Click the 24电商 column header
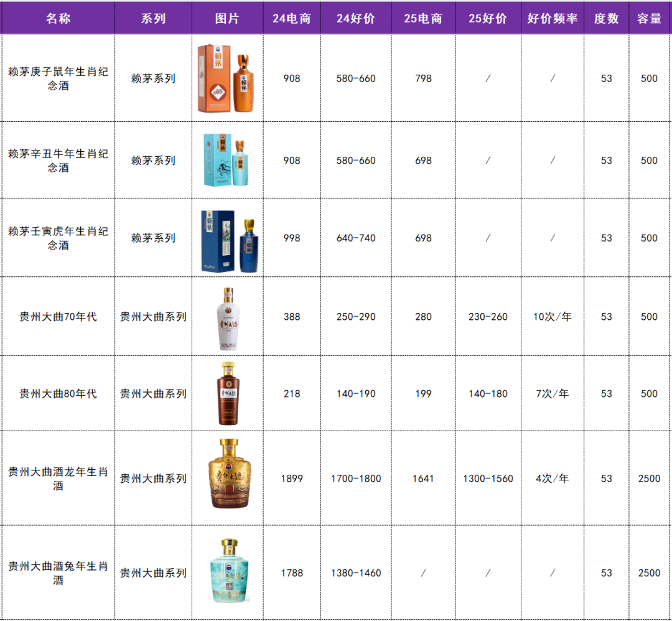672x621 pixels. (x=291, y=18)
